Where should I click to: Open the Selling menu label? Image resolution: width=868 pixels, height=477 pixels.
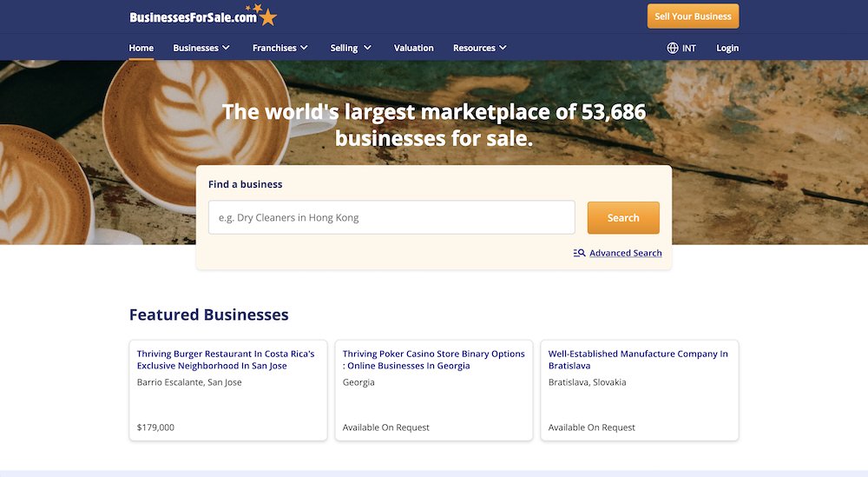tap(344, 48)
